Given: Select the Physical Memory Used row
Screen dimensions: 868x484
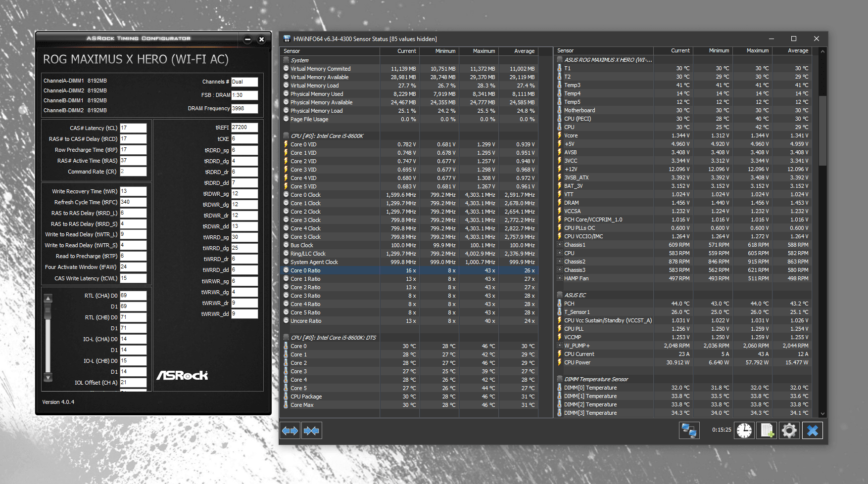Looking at the screenshot, I should point(409,94).
